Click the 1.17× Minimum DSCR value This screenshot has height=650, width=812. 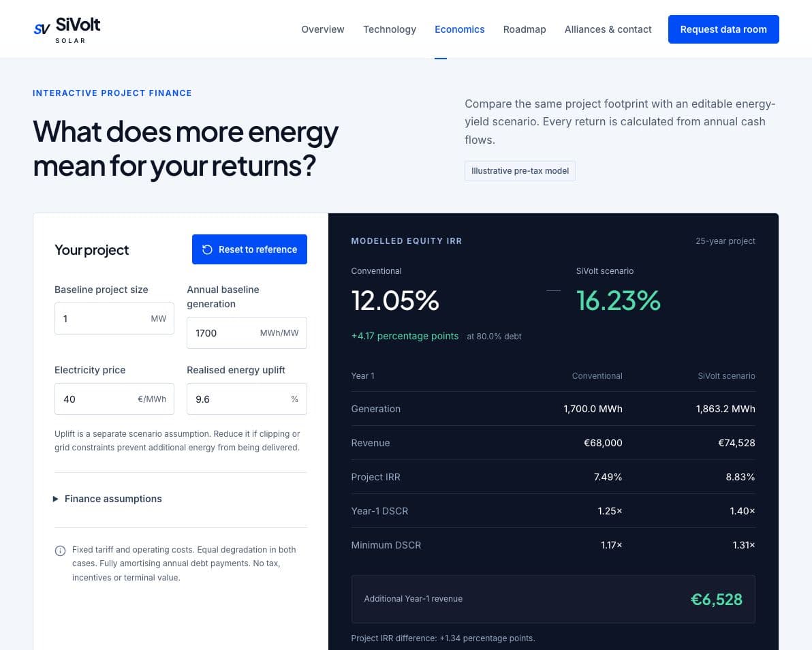pyautogui.click(x=612, y=545)
